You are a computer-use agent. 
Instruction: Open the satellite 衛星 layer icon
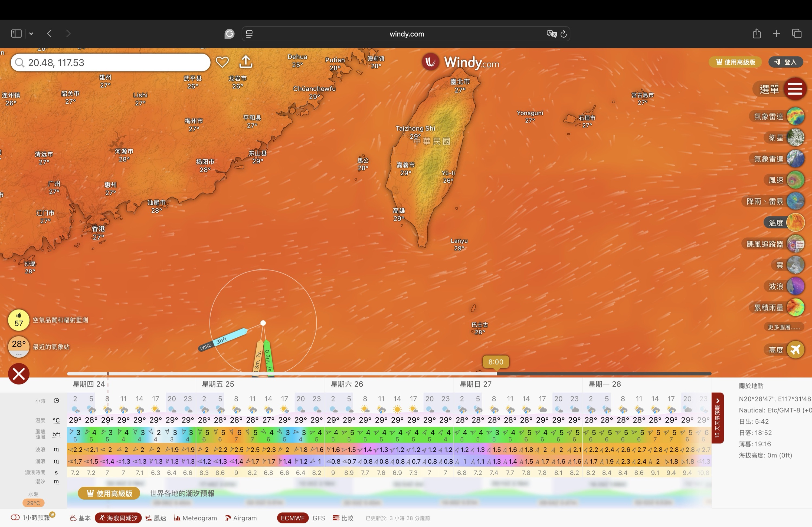795,138
